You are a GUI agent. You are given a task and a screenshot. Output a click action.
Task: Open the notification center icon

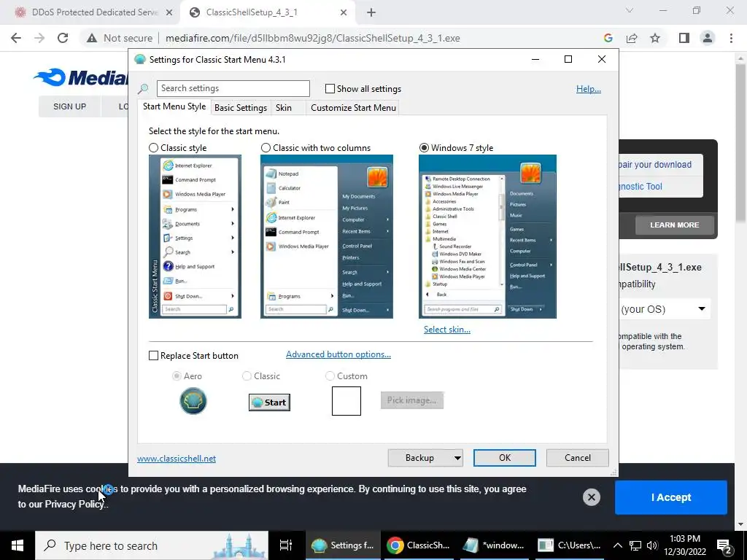[724, 545]
